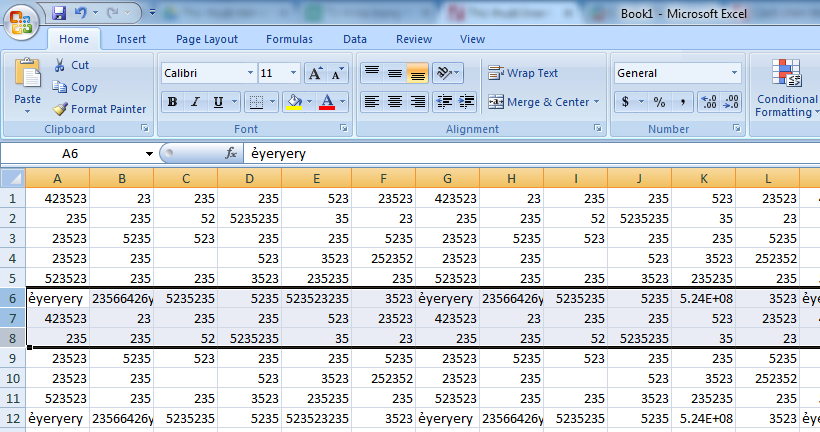
Task: Click the yellow Fill Color bucket
Action: [x=293, y=102]
